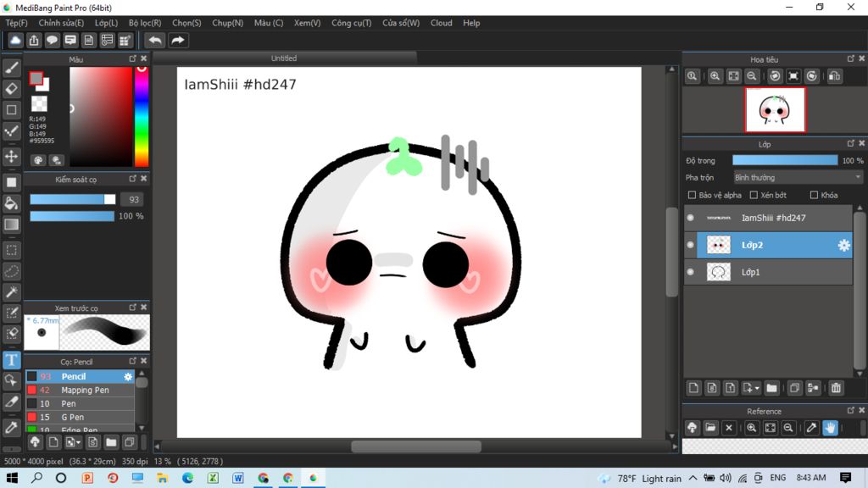Click the cloud icon in top toolbar
The image size is (868, 488).
[x=15, y=40]
